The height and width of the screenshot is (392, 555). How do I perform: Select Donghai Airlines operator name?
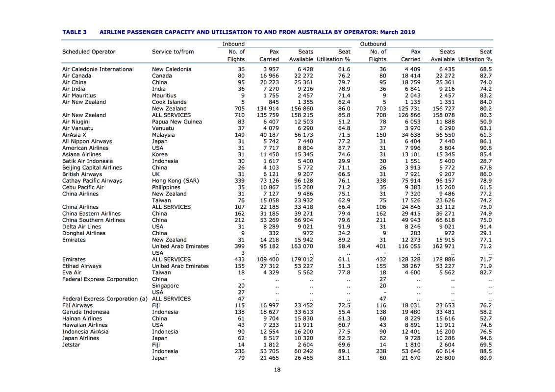[84, 233]
